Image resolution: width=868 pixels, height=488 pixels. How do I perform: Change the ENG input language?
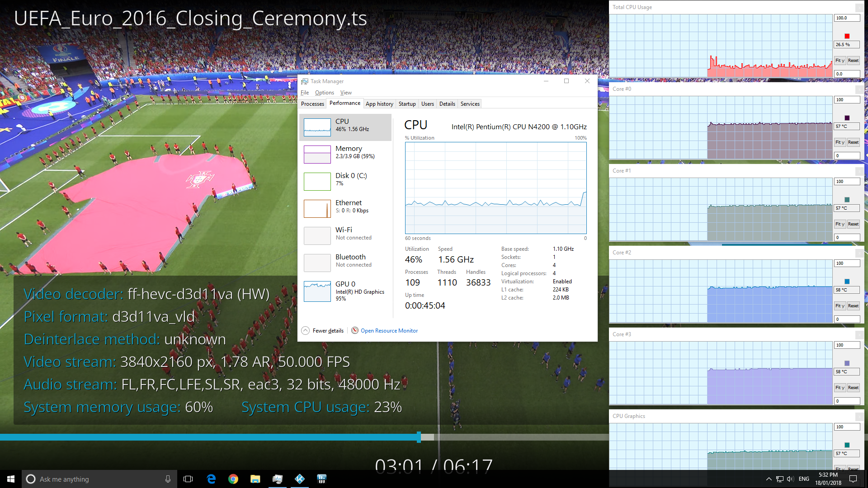pyautogui.click(x=804, y=479)
